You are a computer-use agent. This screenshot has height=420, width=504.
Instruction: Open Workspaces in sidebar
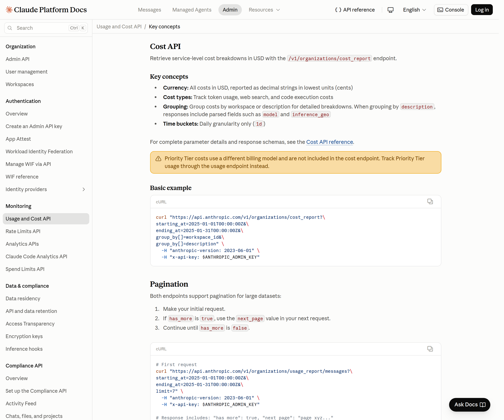[x=20, y=85]
